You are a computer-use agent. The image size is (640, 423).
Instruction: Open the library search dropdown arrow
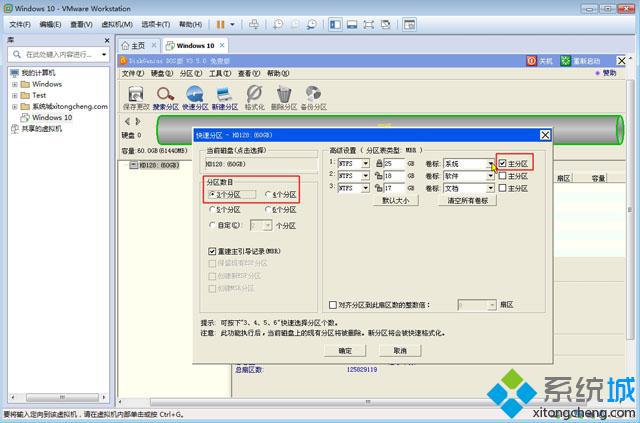104,54
